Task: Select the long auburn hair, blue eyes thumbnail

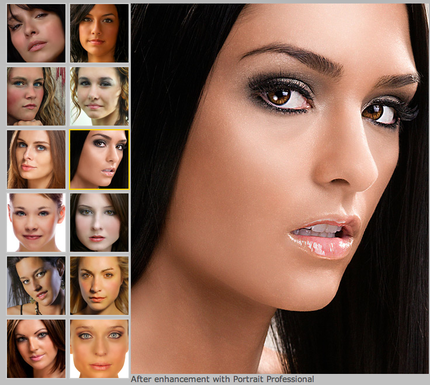Action: (x=36, y=159)
